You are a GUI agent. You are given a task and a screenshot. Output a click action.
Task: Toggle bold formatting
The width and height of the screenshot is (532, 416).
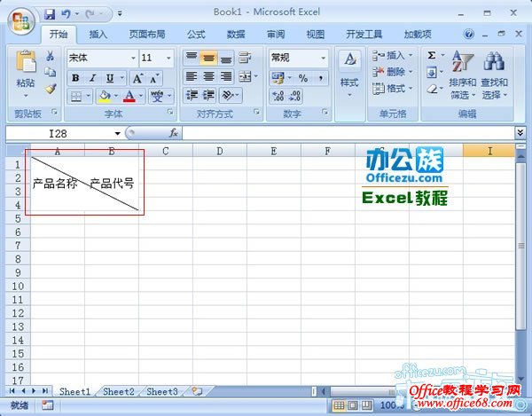[x=75, y=78]
